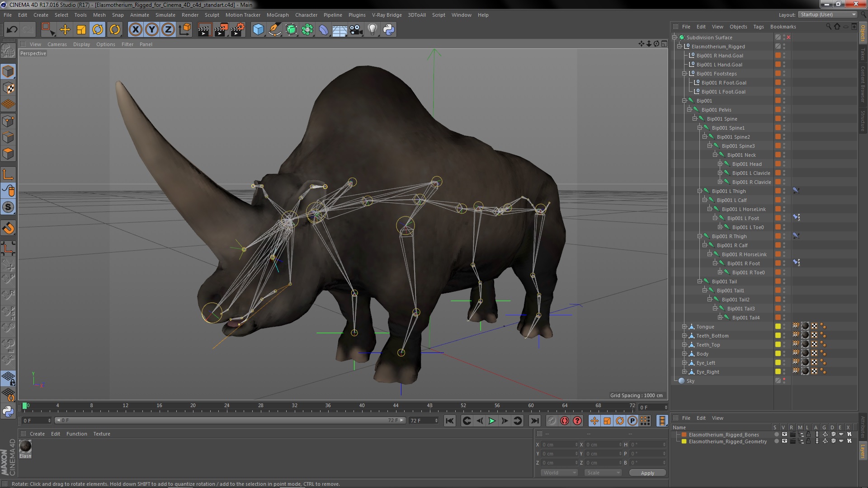868x488 pixels.
Task: Click the X position input field
Action: (557, 445)
